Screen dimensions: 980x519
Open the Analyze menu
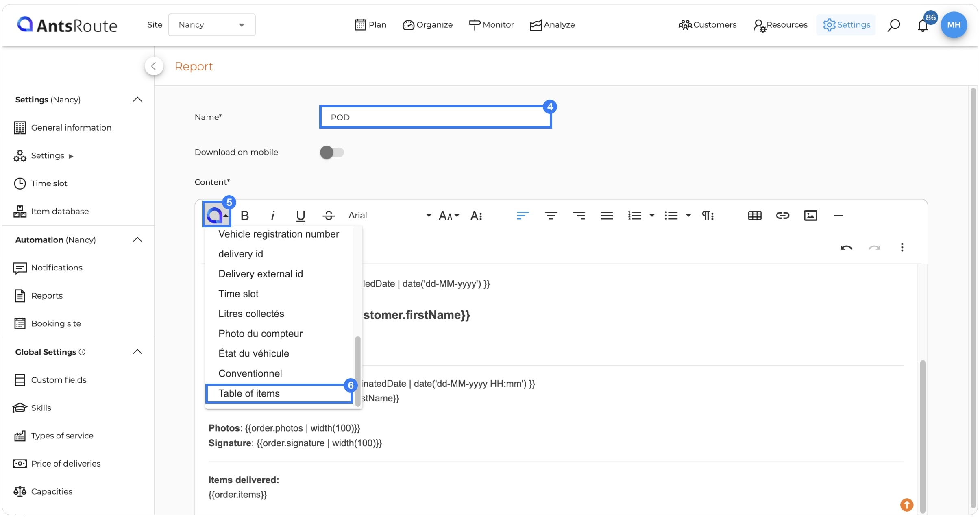pos(552,25)
